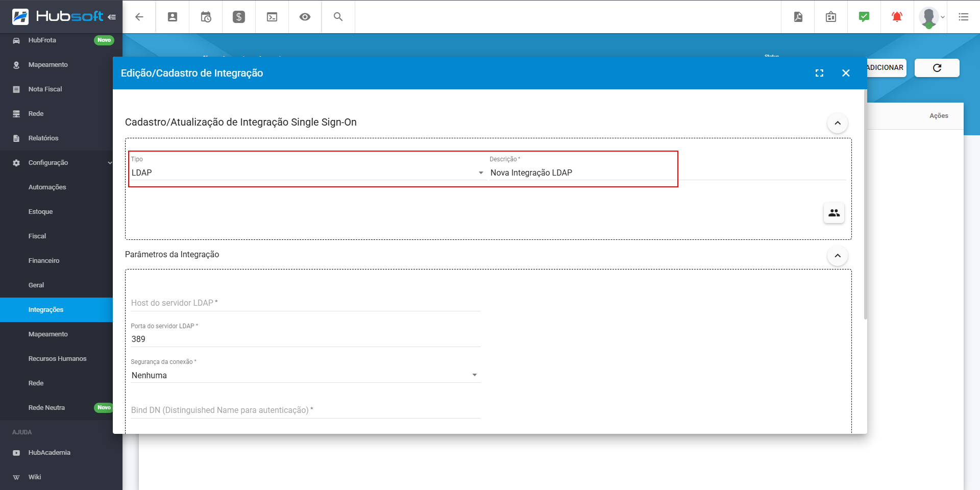Select Fiscal submenu item
The image size is (980, 490).
click(x=56, y=236)
